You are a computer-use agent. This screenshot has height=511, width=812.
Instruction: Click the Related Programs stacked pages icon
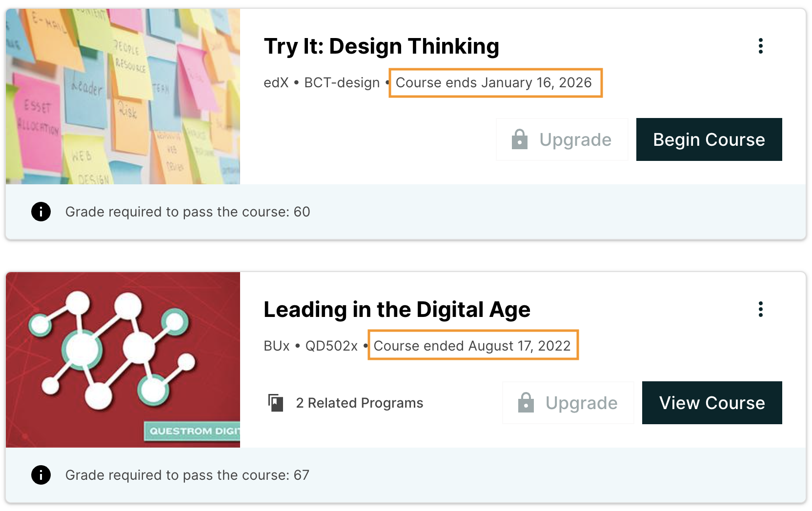[276, 403]
